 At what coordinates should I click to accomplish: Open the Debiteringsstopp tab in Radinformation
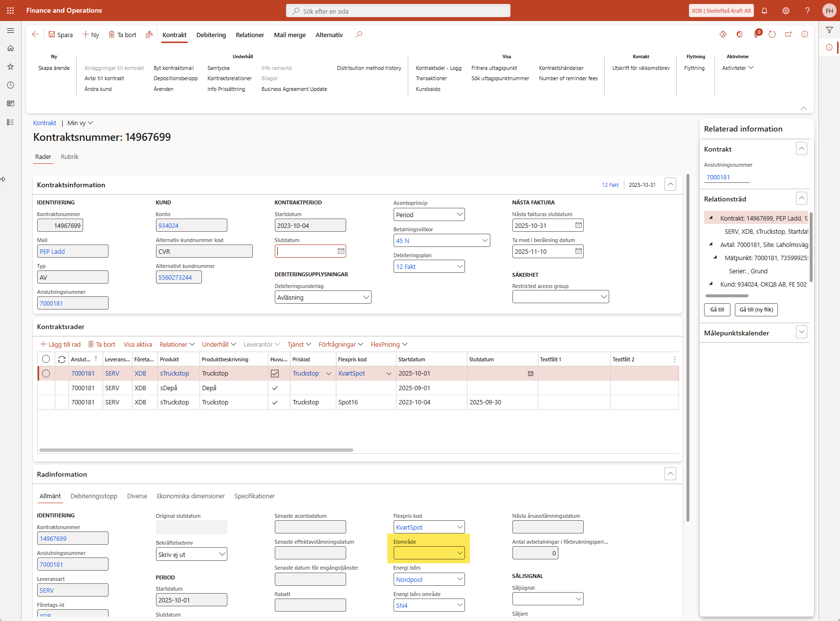click(x=94, y=496)
